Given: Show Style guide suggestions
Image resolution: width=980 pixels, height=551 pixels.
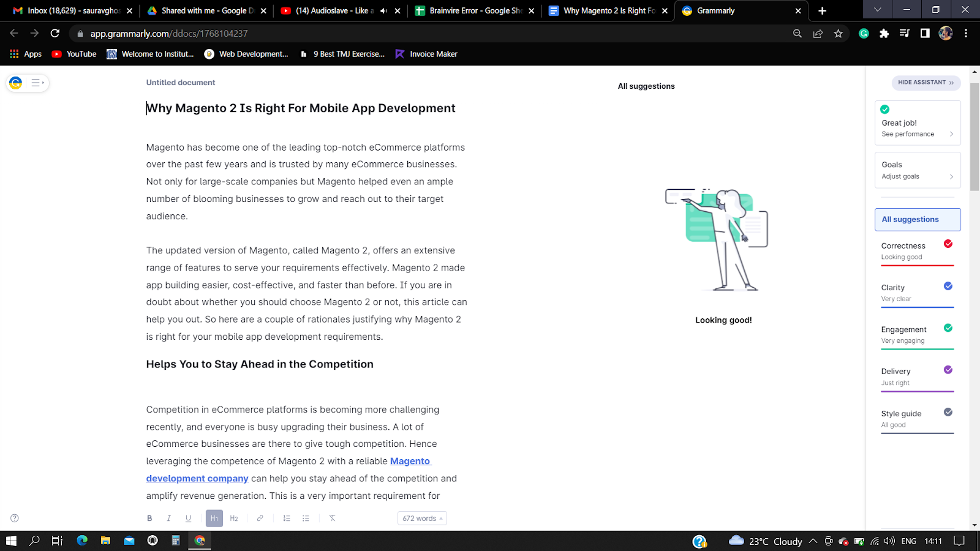Looking at the screenshot, I should [x=918, y=419].
